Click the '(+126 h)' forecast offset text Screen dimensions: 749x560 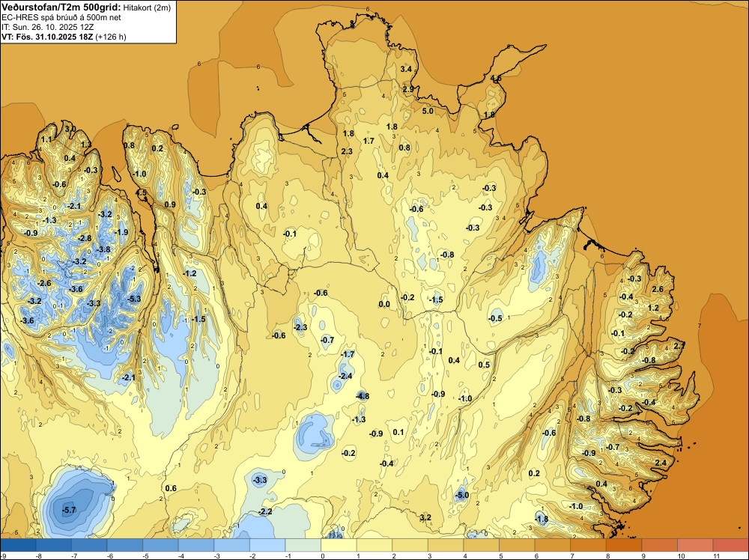pyautogui.click(x=111, y=37)
